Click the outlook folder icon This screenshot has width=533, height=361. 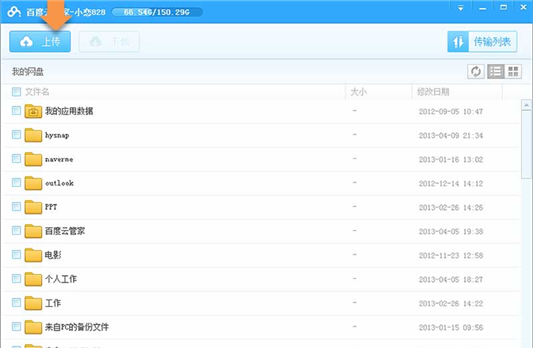[33, 183]
